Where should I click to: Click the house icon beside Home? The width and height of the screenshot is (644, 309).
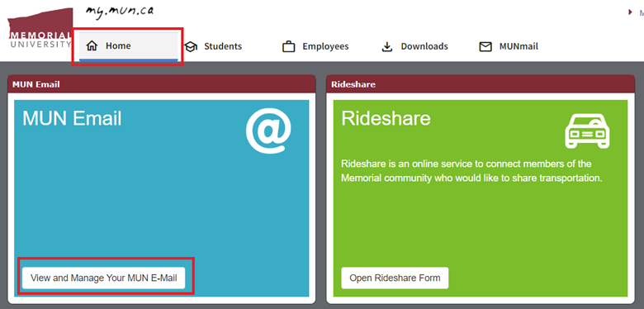(x=92, y=46)
